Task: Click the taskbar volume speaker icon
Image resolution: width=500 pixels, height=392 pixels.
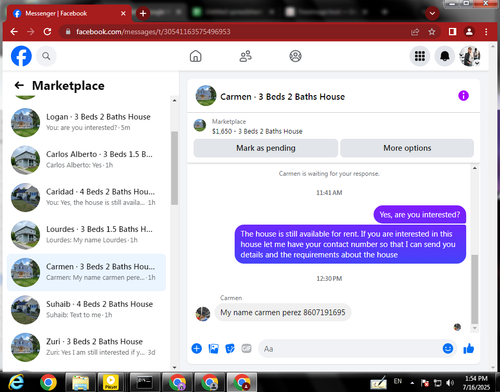Action: point(450,383)
